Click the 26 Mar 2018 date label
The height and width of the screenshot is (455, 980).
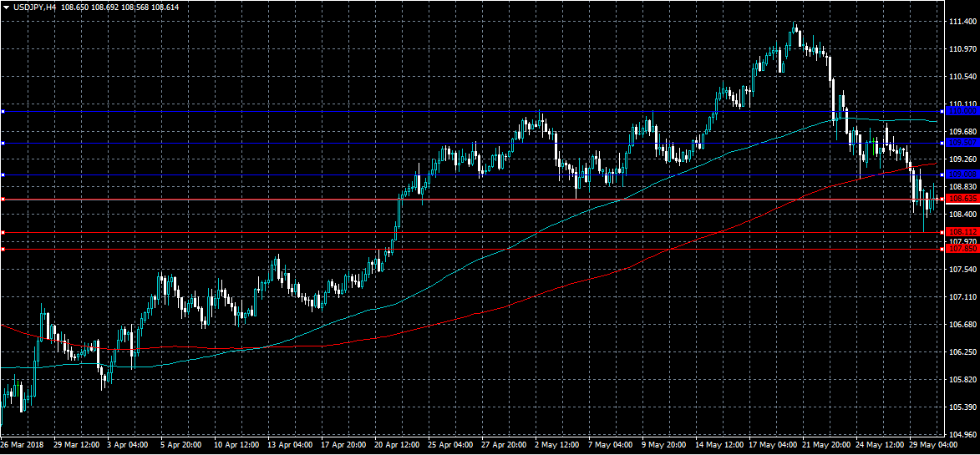pyautogui.click(x=21, y=445)
